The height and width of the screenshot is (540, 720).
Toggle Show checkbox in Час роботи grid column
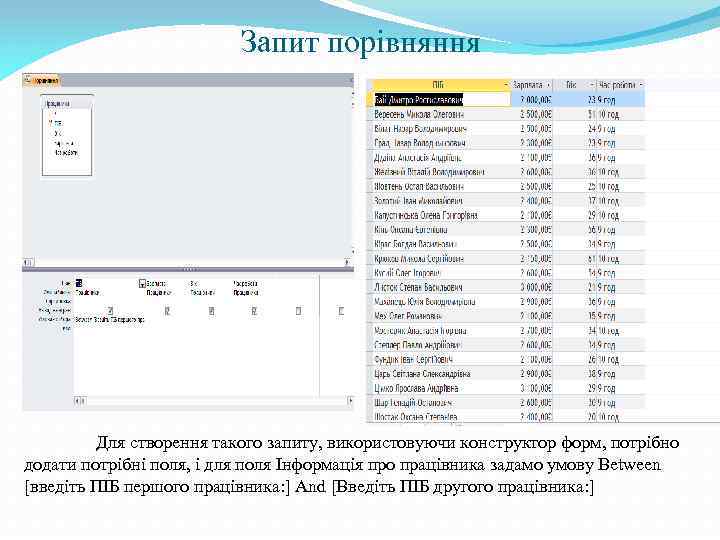click(x=253, y=311)
